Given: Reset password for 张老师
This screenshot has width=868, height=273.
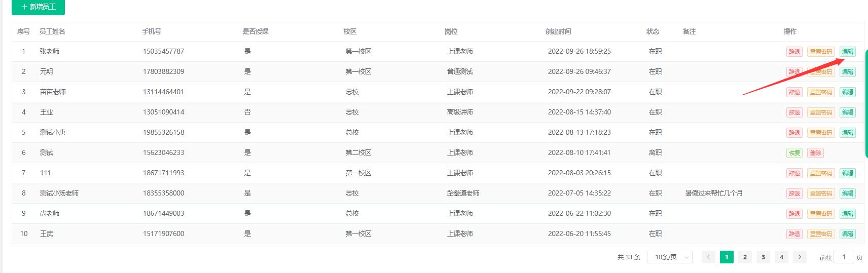Looking at the screenshot, I should (x=820, y=52).
